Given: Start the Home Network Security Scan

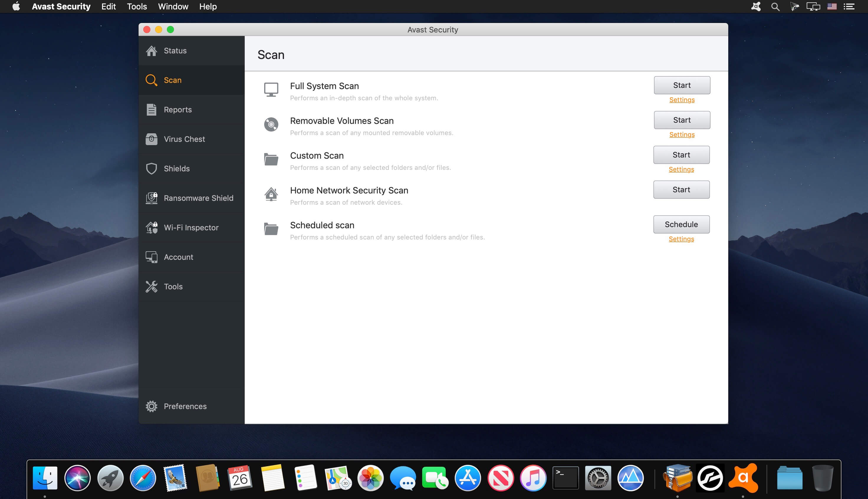Looking at the screenshot, I should pyautogui.click(x=681, y=189).
